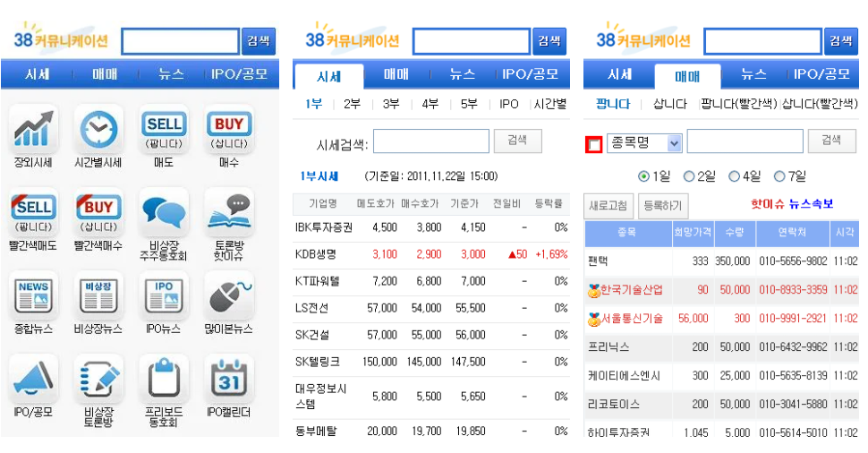
Task: Open the IPO캘린더 calendar icon
Action: 228,379
